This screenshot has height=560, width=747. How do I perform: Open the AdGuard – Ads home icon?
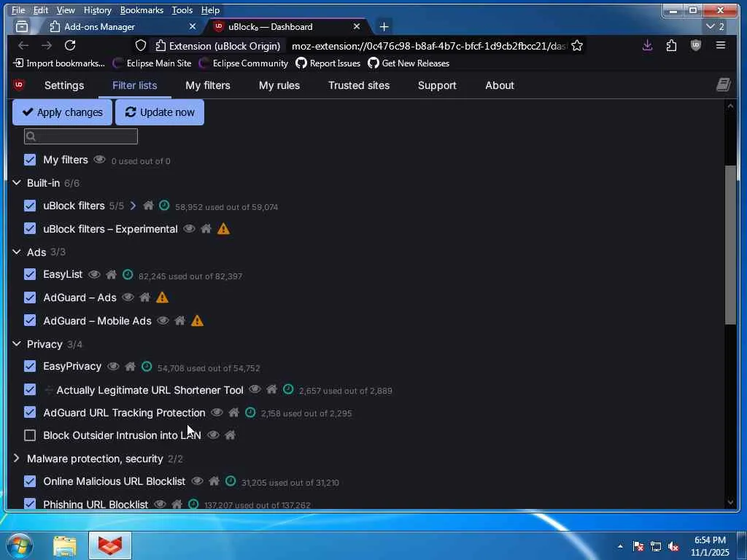pos(145,297)
